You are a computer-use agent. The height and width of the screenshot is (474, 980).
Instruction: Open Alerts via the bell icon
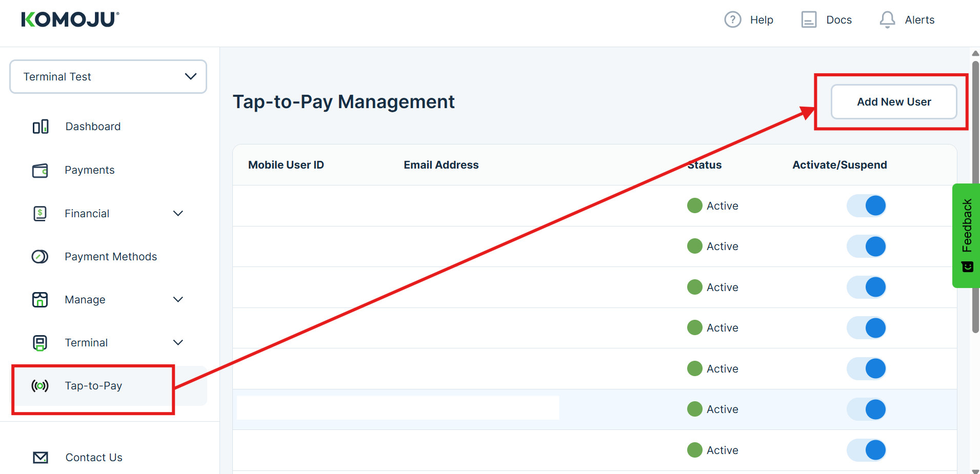point(887,19)
